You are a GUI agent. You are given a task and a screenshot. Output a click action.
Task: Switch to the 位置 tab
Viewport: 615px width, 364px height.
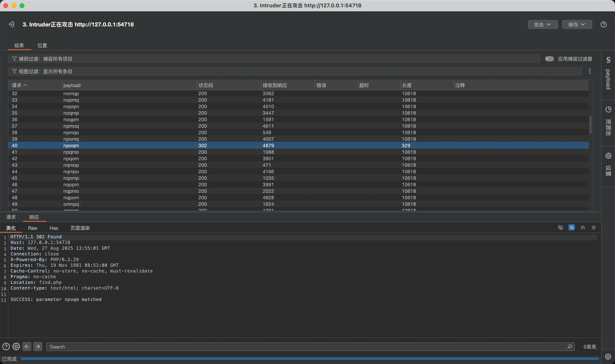pos(42,45)
